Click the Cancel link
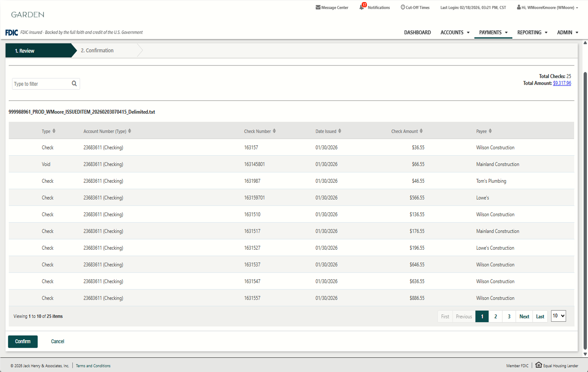The height and width of the screenshot is (372, 588). click(x=57, y=341)
